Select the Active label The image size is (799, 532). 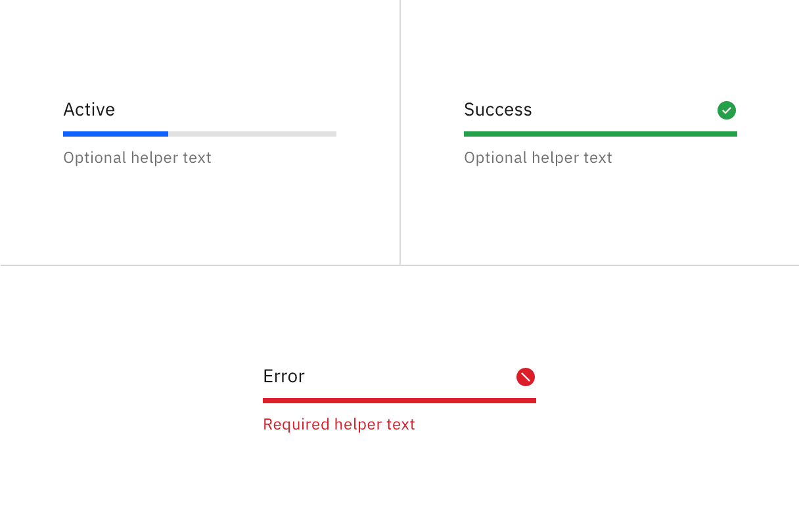tap(89, 110)
